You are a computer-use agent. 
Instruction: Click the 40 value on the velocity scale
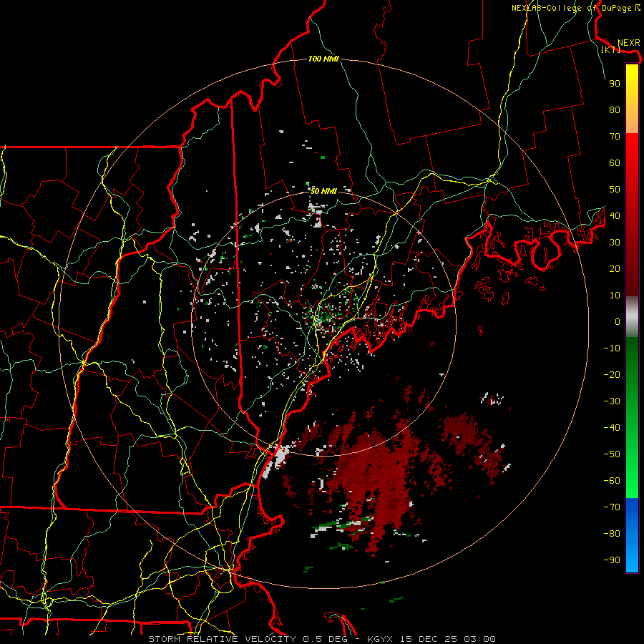click(615, 216)
